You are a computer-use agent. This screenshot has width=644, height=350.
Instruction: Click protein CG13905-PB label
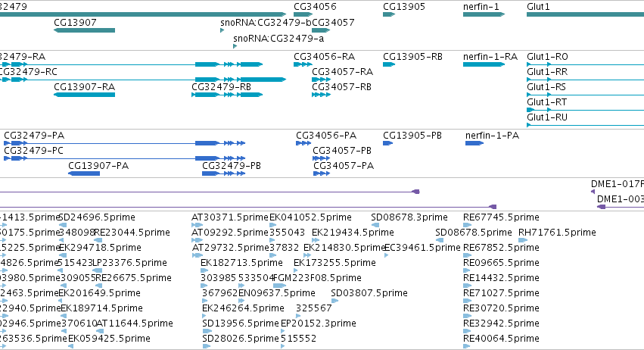pyautogui.click(x=412, y=136)
